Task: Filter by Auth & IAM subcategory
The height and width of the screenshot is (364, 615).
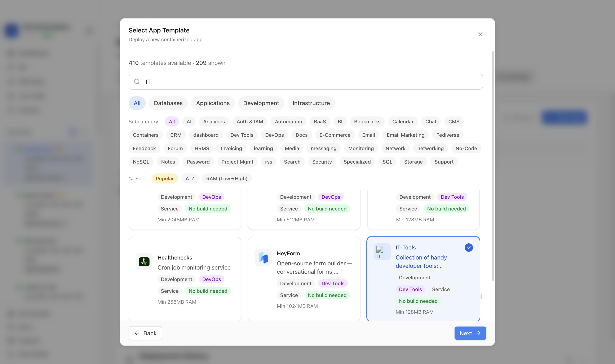Action: coord(250,122)
